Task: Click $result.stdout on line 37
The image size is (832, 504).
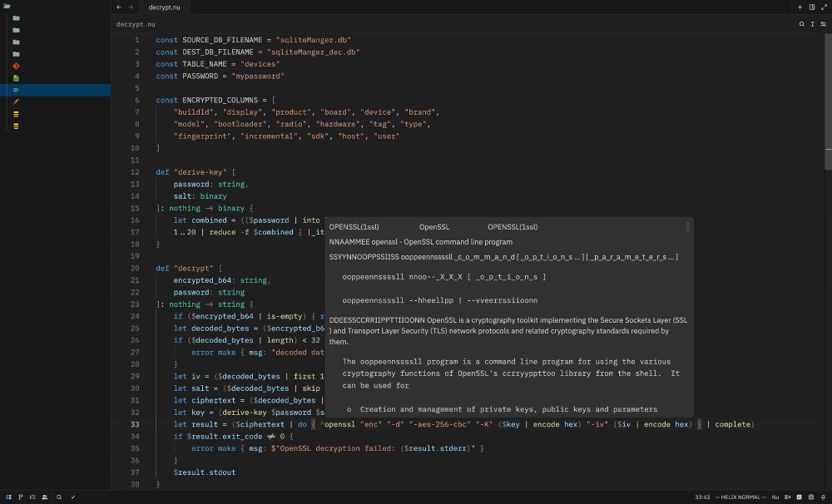Action: [205, 472]
